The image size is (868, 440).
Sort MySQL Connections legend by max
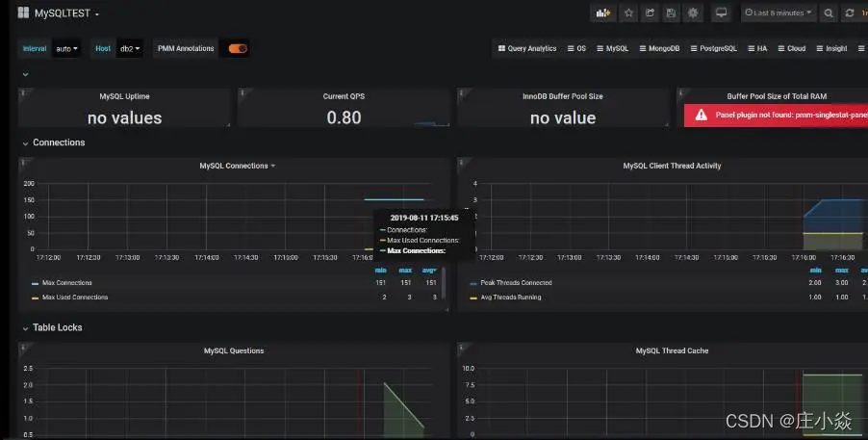point(405,271)
